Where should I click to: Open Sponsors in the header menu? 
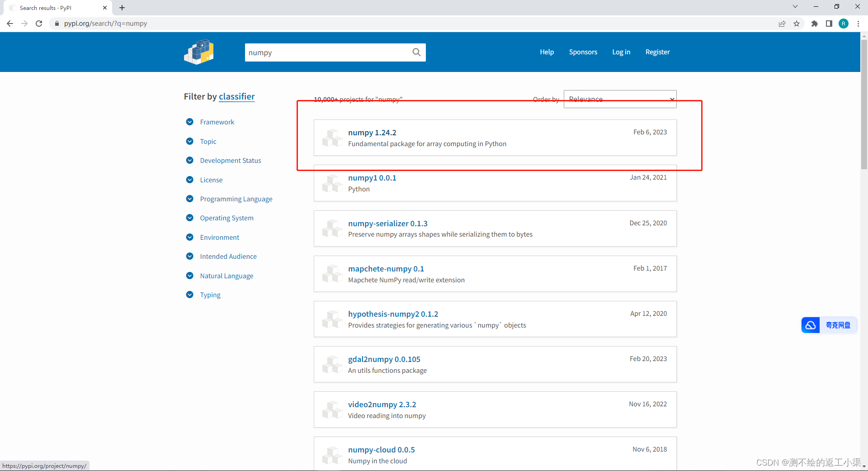[x=583, y=52]
